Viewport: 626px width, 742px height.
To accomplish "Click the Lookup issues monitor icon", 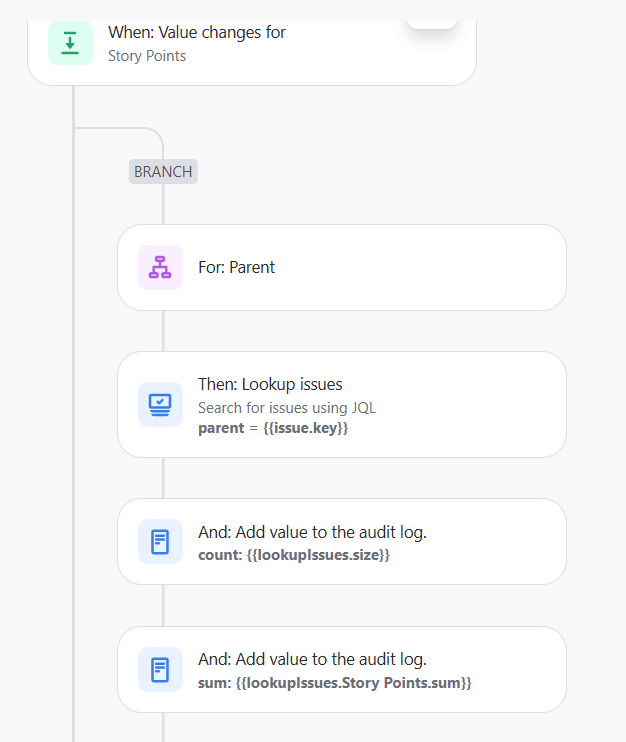I will (x=160, y=405).
